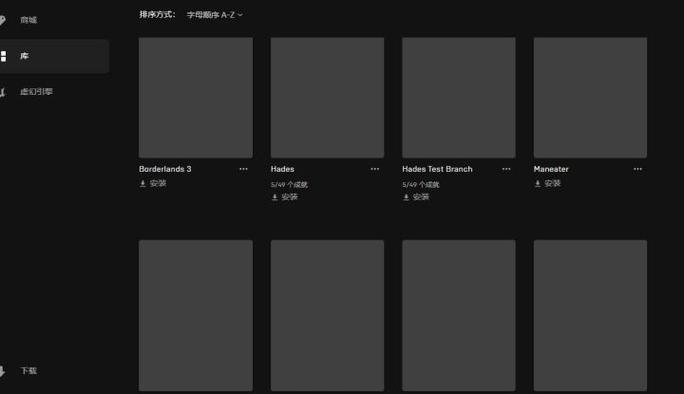Screen dimensions: 684x394
Task: Open the 商城 store sidebar item
Action: click(x=28, y=20)
